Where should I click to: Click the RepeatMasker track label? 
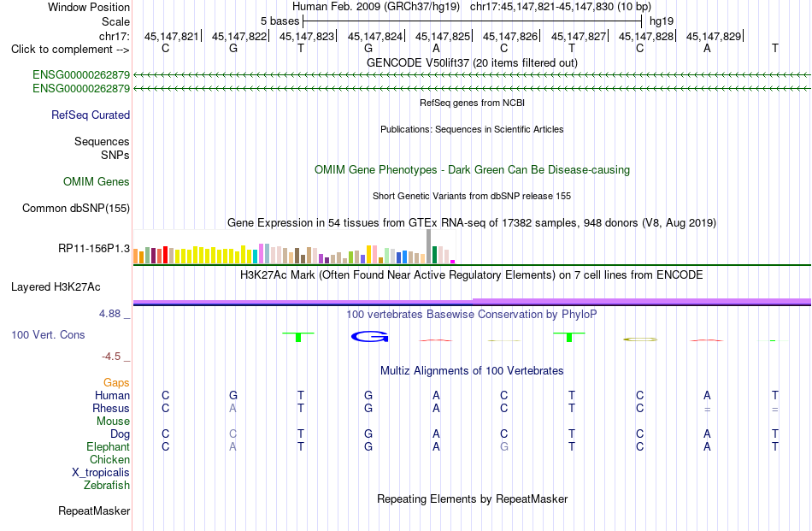[94, 510]
